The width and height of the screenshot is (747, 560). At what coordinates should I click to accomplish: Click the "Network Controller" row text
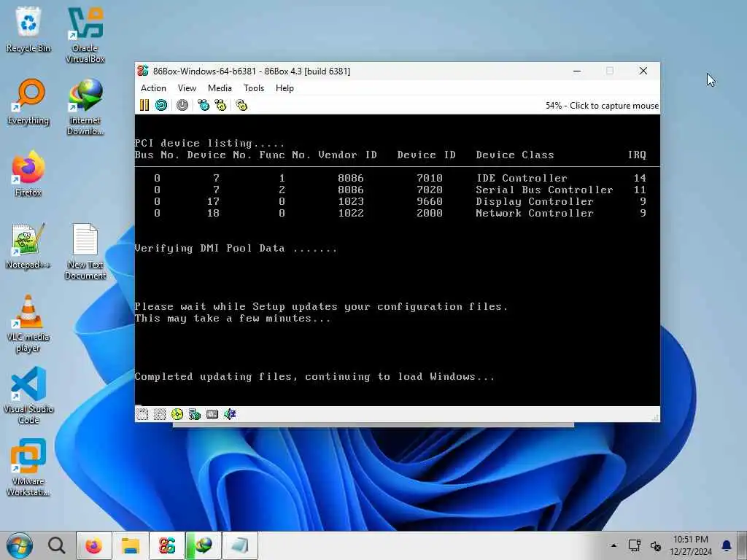click(x=535, y=214)
